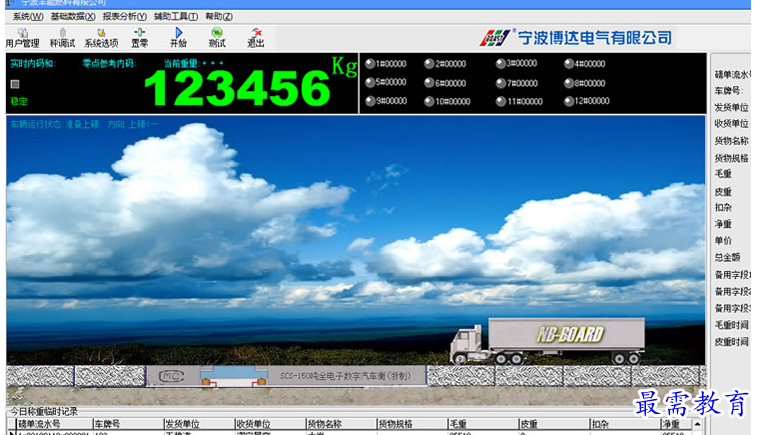Select sensor indicator 12#00000
757x435 pixels.
pos(587,101)
